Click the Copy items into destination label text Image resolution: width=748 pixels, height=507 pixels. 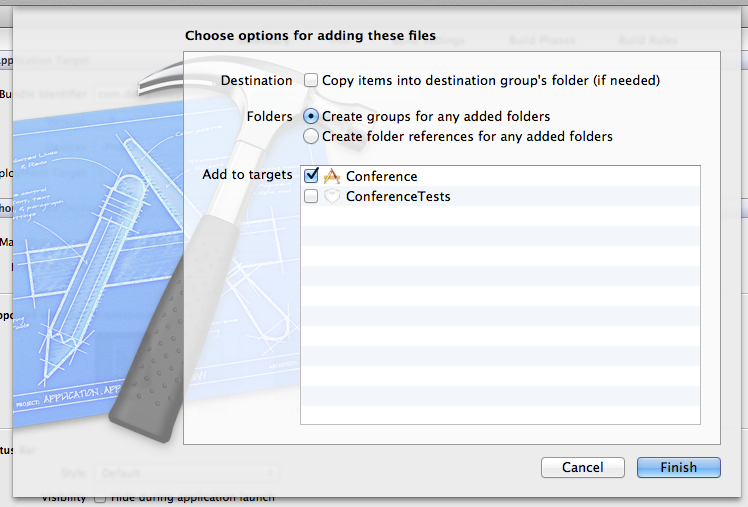(491, 80)
